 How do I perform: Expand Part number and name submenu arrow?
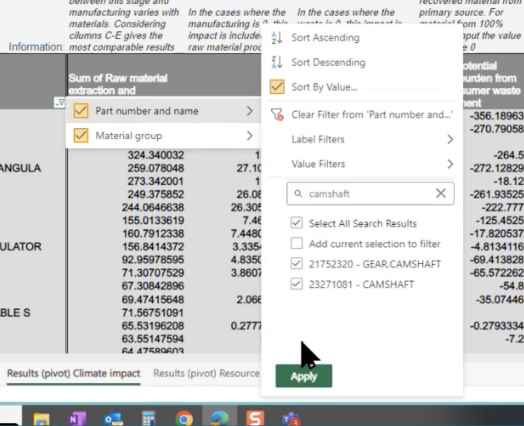(249, 111)
